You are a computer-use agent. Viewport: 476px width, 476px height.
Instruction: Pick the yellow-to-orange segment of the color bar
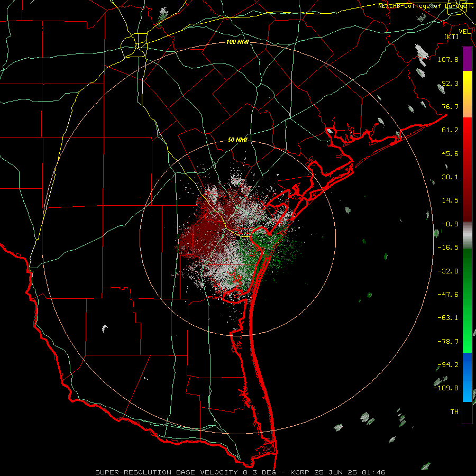coord(467,94)
